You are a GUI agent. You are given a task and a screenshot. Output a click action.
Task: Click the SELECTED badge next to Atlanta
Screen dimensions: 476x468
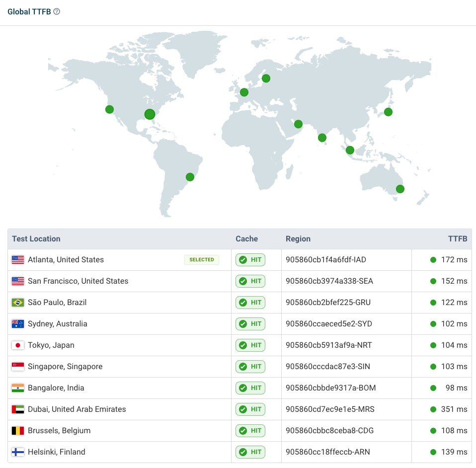(x=202, y=259)
